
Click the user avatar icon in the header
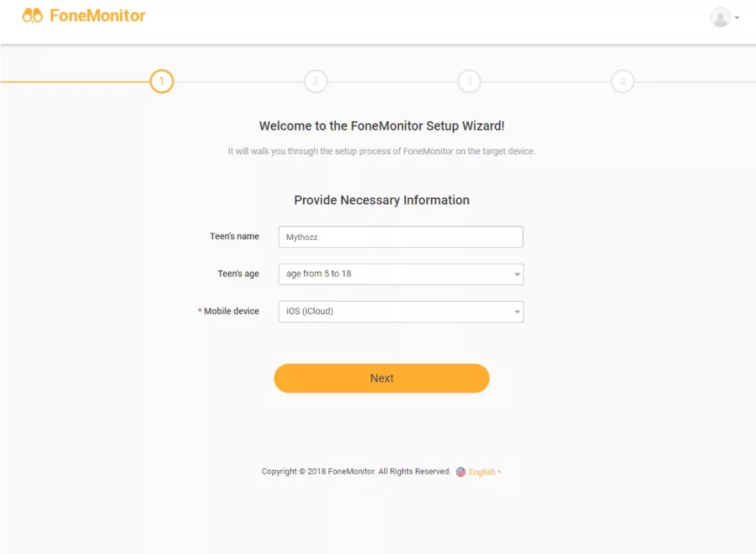point(721,17)
